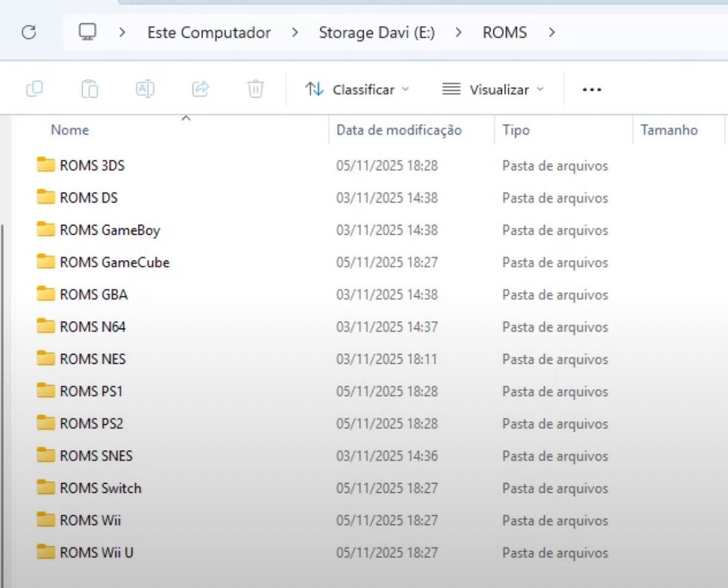Screen dimensions: 728x588
Task: Open the See more ellipsis menu
Action: [x=592, y=89]
